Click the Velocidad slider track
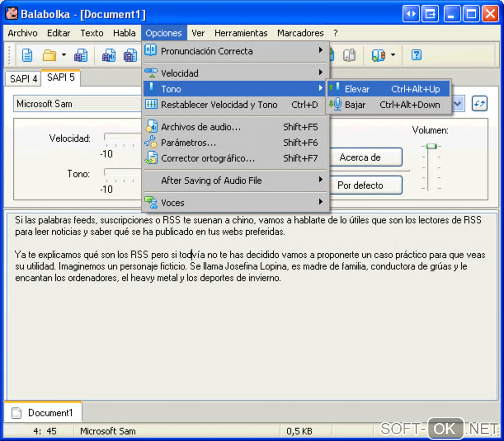The image size is (504, 441). pyautogui.click(x=123, y=136)
